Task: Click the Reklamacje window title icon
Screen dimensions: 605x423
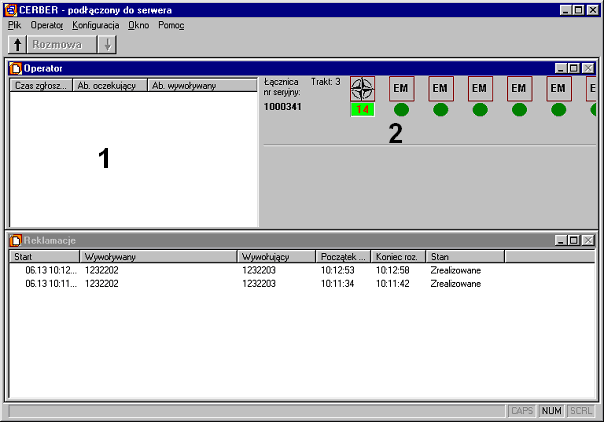Action: (15, 241)
